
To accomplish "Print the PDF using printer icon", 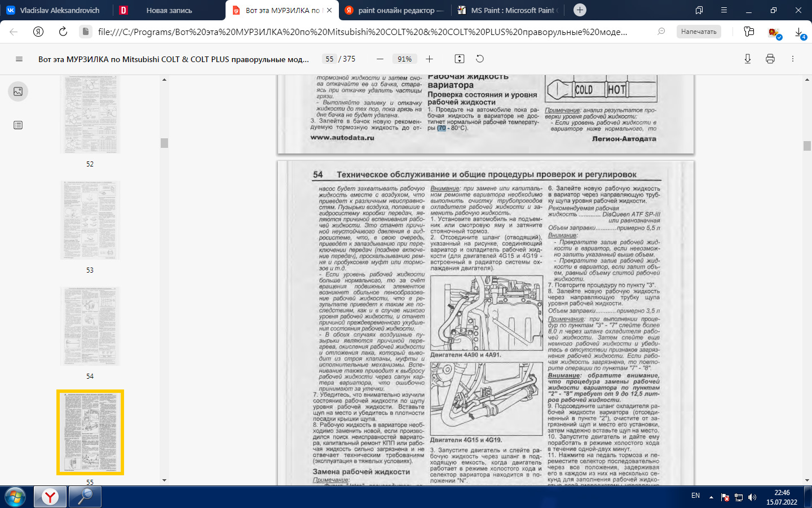I will pyautogui.click(x=770, y=59).
